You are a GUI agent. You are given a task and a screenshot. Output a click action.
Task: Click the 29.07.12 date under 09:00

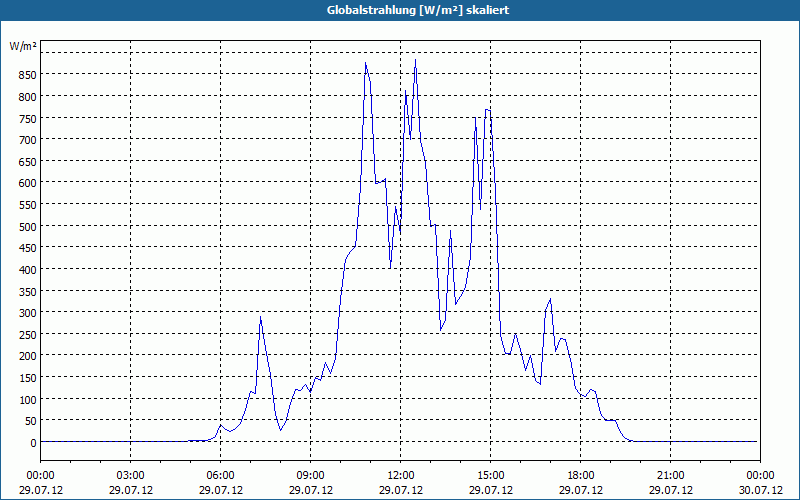311,490
